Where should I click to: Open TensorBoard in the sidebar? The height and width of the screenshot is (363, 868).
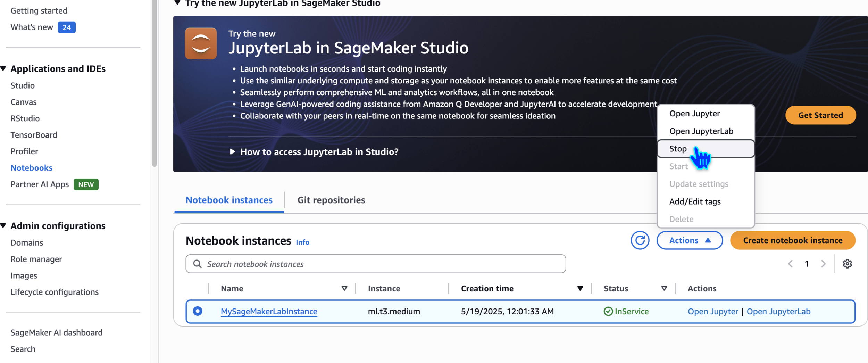(34, 135)
